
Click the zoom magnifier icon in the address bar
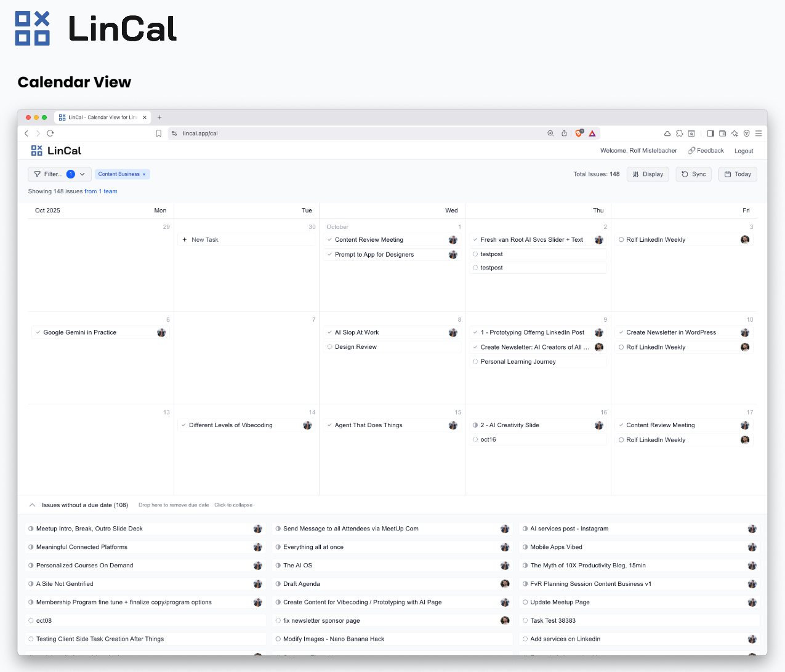(x=550, y=134)
